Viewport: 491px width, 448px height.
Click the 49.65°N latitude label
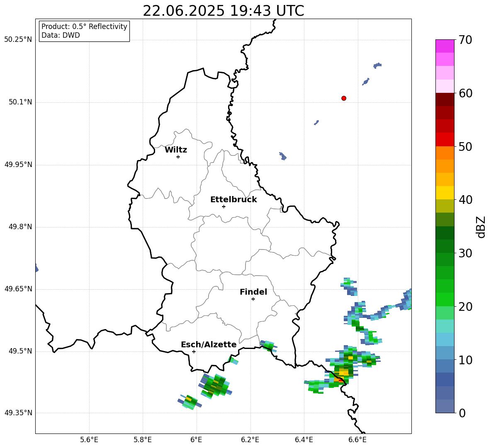click(x=18, y=289)
